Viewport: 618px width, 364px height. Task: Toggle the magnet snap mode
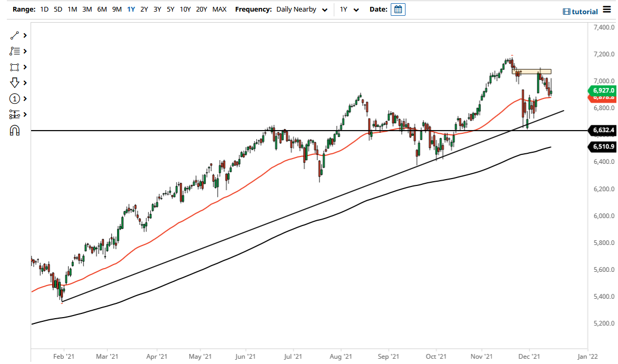coord(15,130)
